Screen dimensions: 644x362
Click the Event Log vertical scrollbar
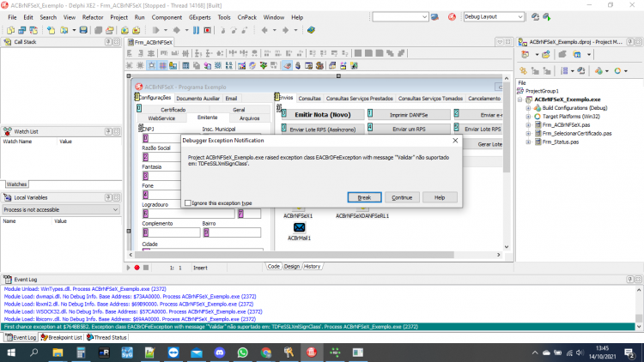point(639,308)
